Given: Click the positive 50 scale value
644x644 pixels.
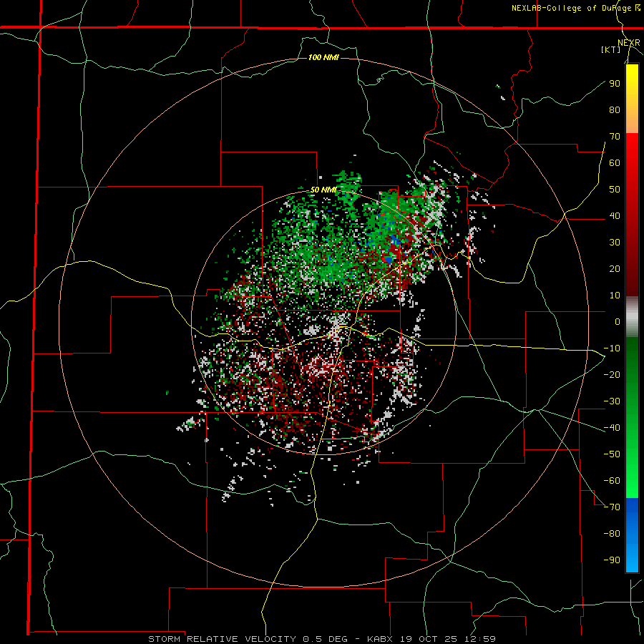Looking at the screenshot, I should (x=615, y=190).
